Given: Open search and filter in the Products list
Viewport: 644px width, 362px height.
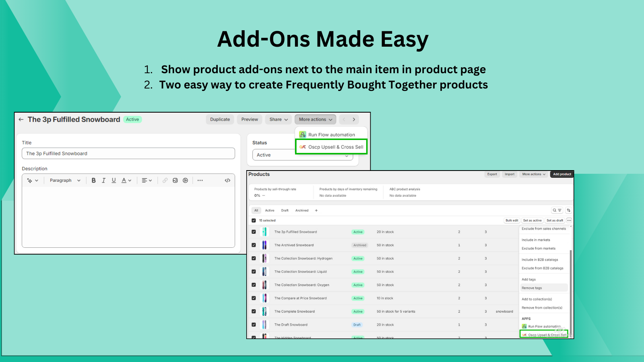Looking at the screenshot, I should (x=557, y=210).
